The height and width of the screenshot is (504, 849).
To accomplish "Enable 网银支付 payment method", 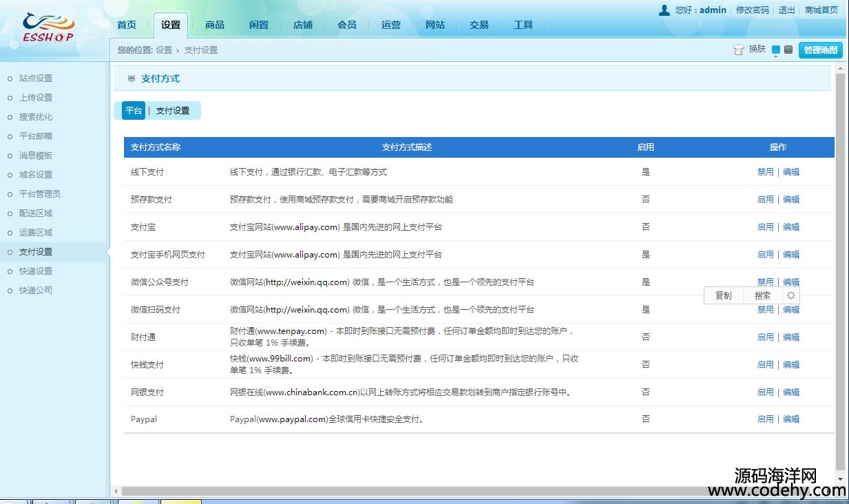I will tap(766, 392).
